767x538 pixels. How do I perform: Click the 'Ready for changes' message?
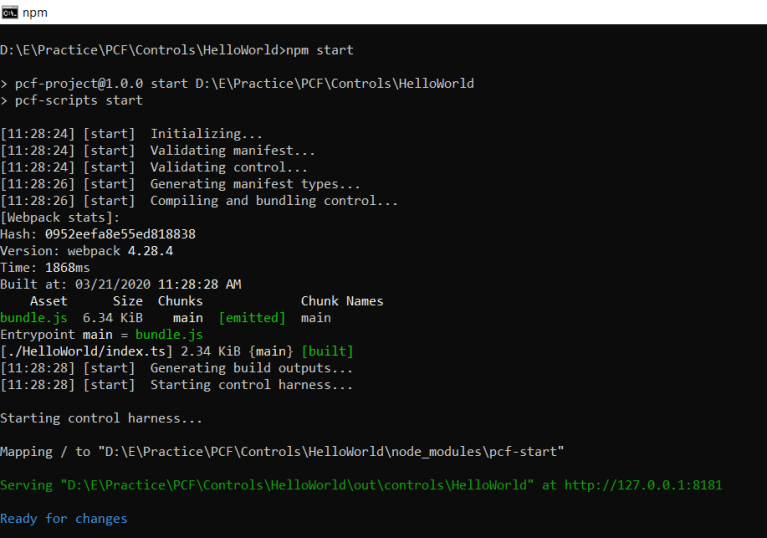tap(64, 518)
